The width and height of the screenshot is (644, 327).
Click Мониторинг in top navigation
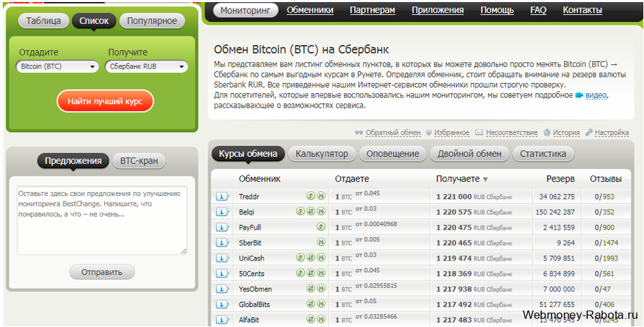coord(245,10)
